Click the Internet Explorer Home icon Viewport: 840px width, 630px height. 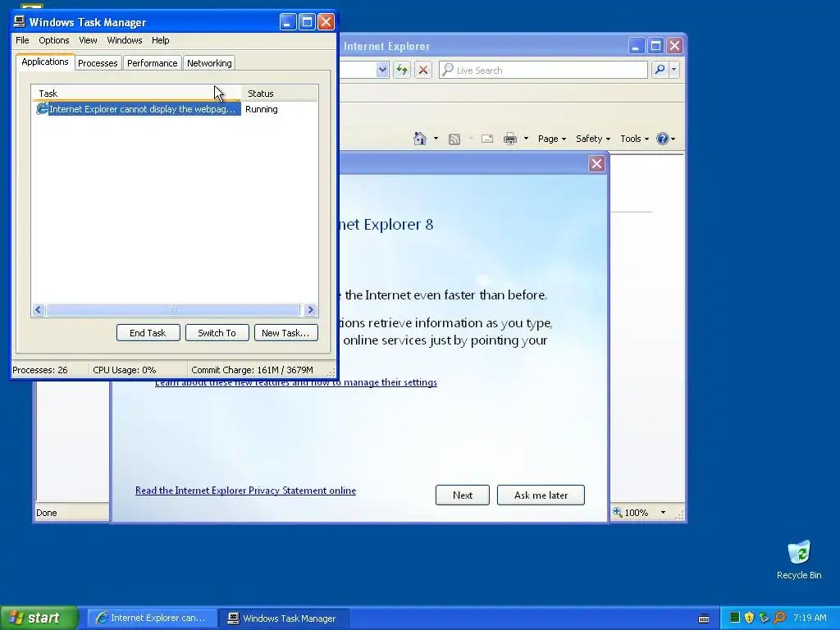coord(420,139)
